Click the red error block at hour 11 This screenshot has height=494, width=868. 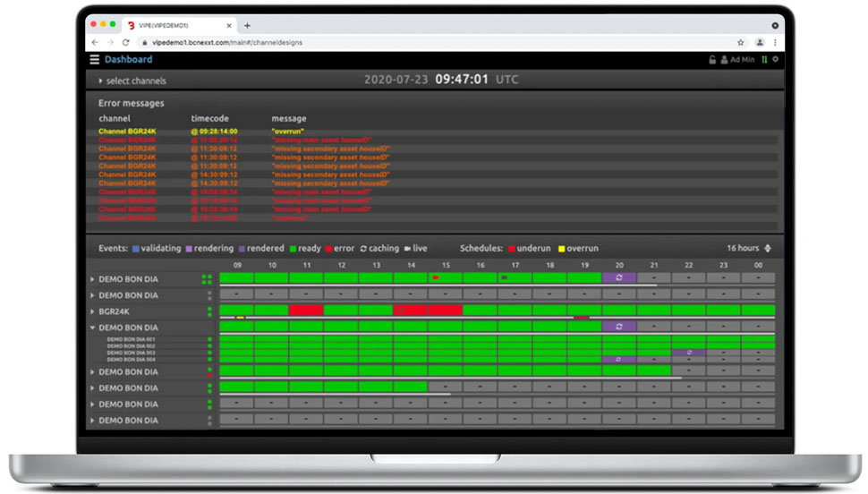(306, 311)
